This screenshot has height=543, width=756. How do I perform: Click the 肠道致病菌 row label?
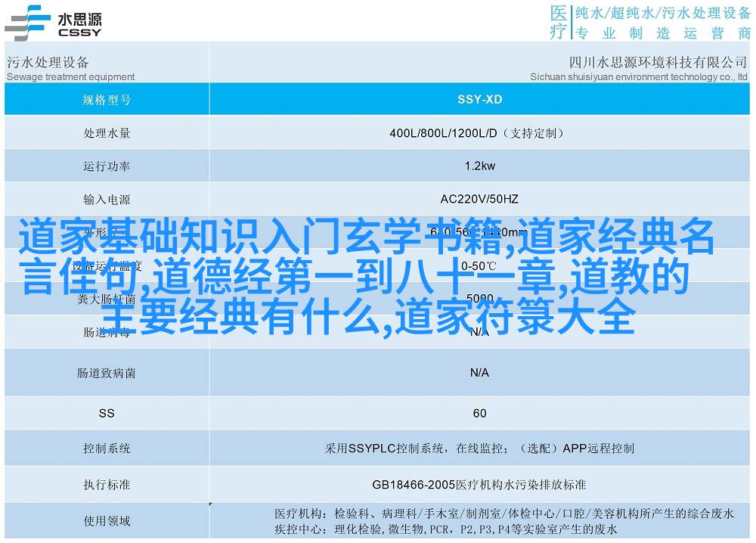(x=107, y=373)
